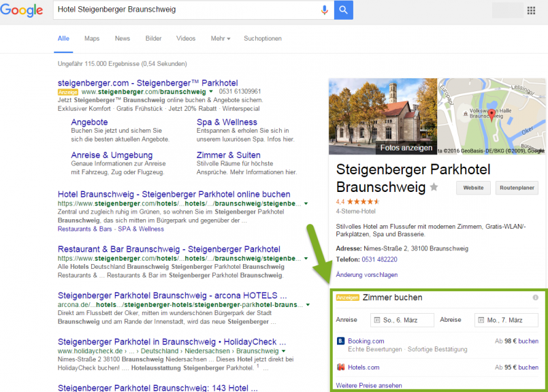This screenshot has height=392, width=548.
Task: Click the Website button
Action: [x=472, y=188]
